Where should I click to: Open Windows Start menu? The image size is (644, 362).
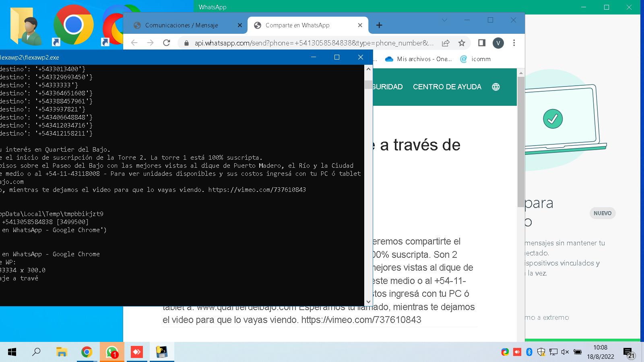[x=12, y=352]
